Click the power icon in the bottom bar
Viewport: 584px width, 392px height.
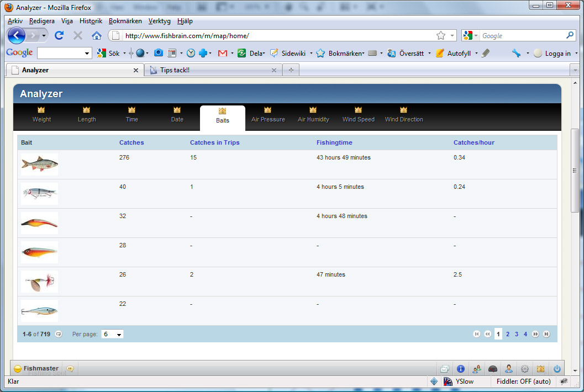(x=557, y=369)
